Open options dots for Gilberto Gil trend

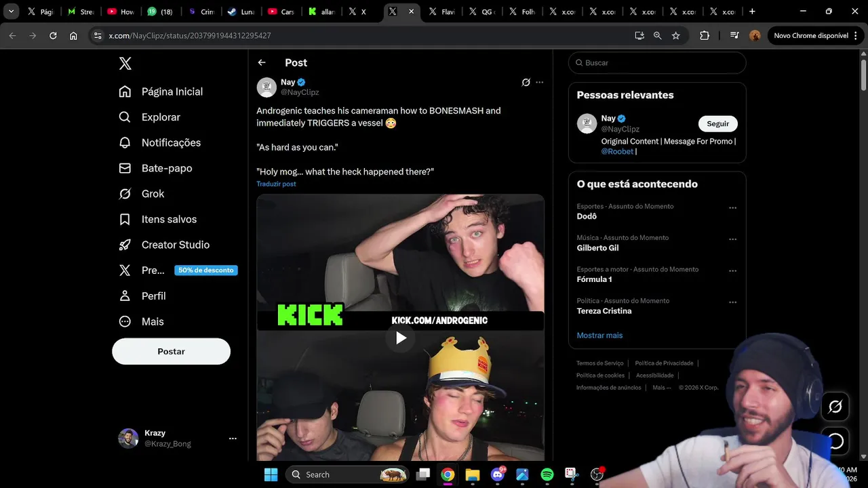tap(732, 239)
